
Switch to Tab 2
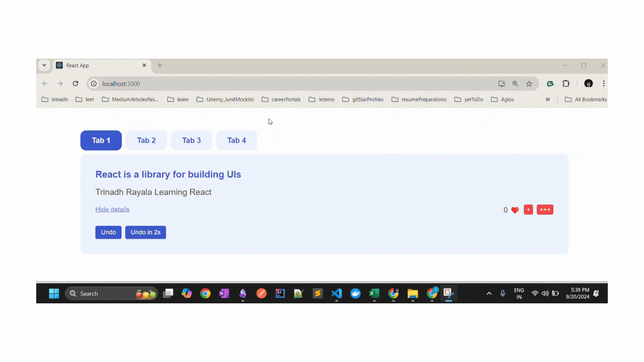(146, 140)
